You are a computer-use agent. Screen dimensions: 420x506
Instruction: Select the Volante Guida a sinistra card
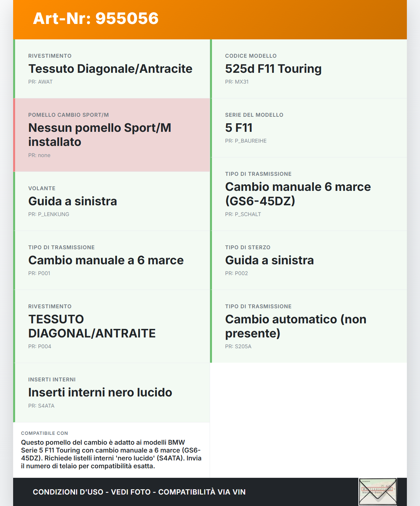pos(112,201)
